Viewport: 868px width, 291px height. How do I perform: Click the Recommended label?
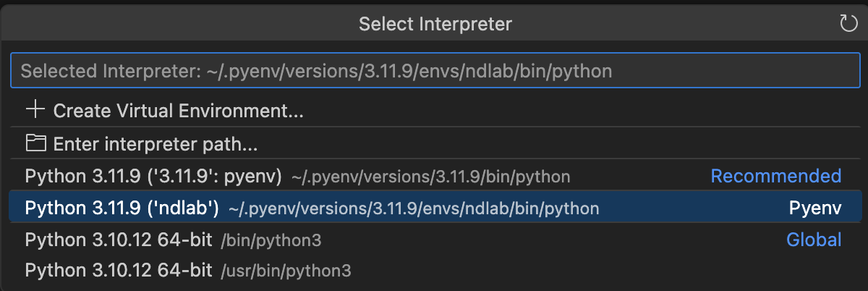point(775,176)
